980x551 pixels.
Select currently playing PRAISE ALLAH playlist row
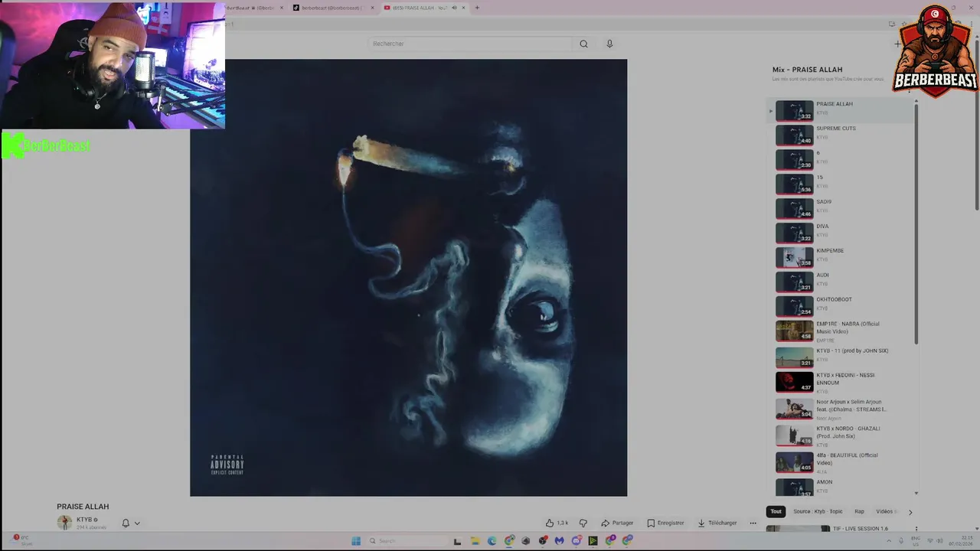(842, 110)
